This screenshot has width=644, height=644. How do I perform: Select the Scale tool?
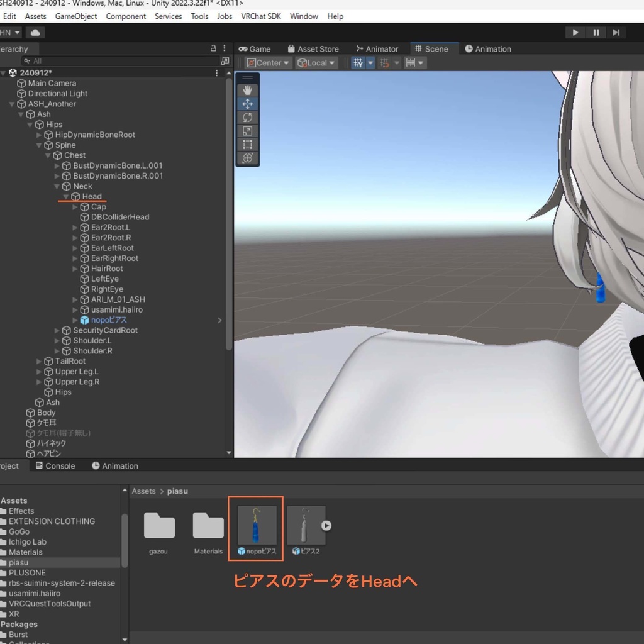[247, 131]
